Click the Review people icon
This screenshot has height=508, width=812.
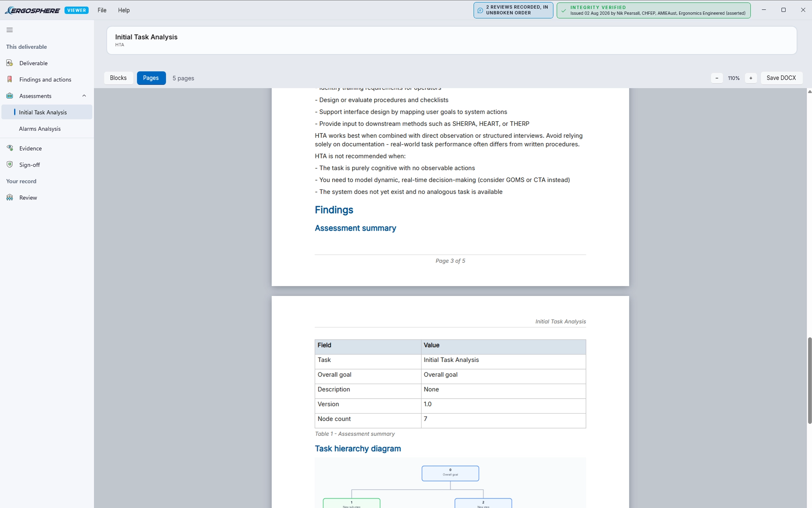[x=9, y=197]
